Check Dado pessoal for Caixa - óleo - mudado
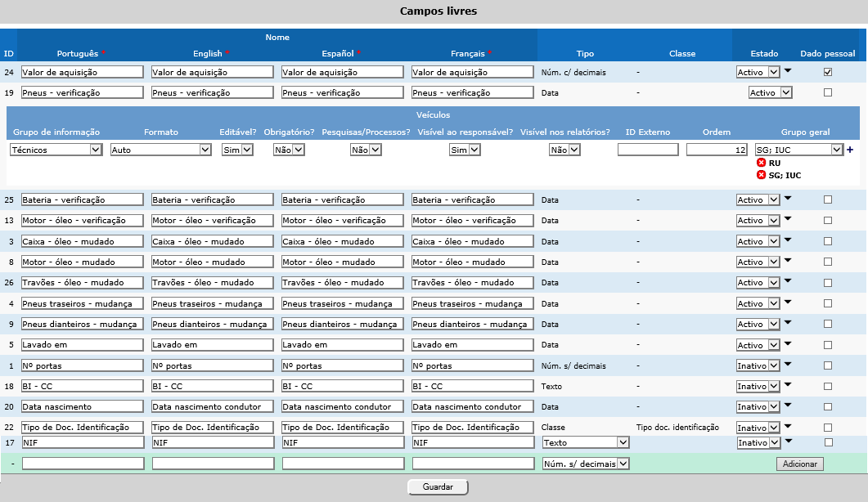 coord(828,241)
